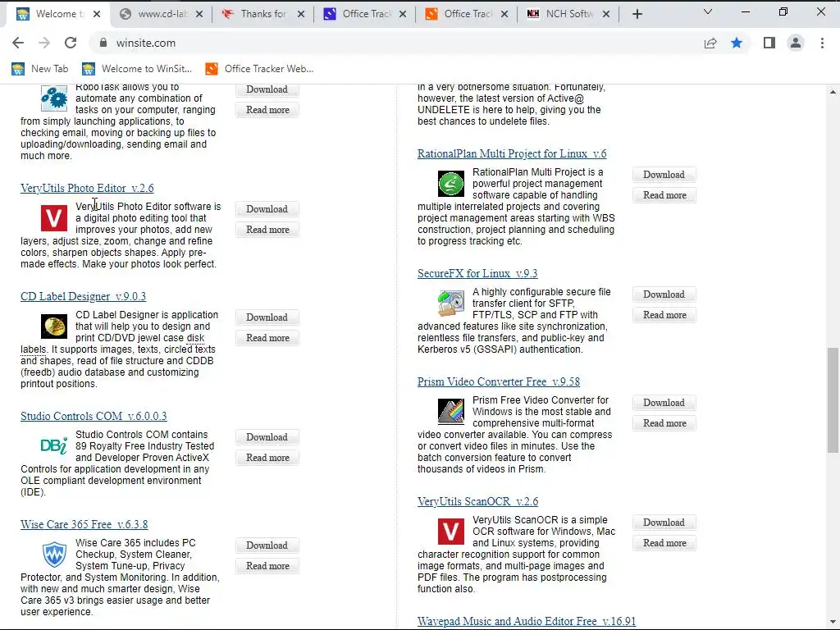Image resolution: width=840 pixels, height=630 pixels.
Task: Click the VeryUtils ScanOCR red V icon
Action: 451,532
